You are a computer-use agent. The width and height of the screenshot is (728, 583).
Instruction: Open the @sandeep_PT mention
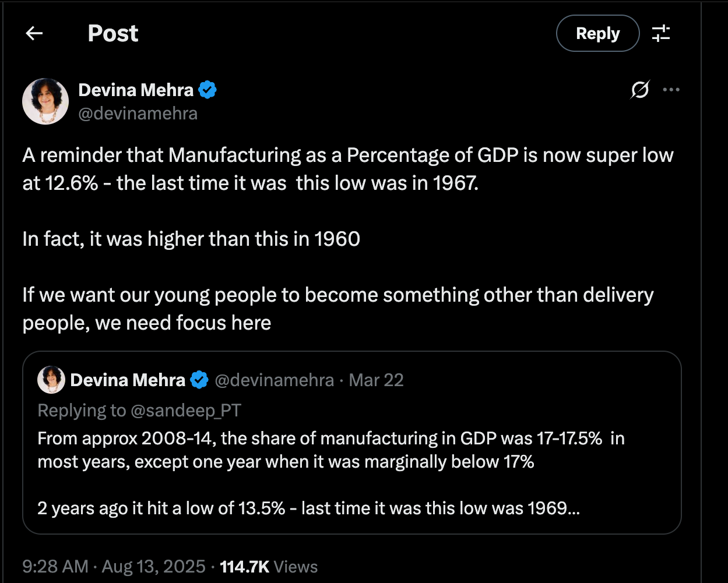click(x=186, y=411)
